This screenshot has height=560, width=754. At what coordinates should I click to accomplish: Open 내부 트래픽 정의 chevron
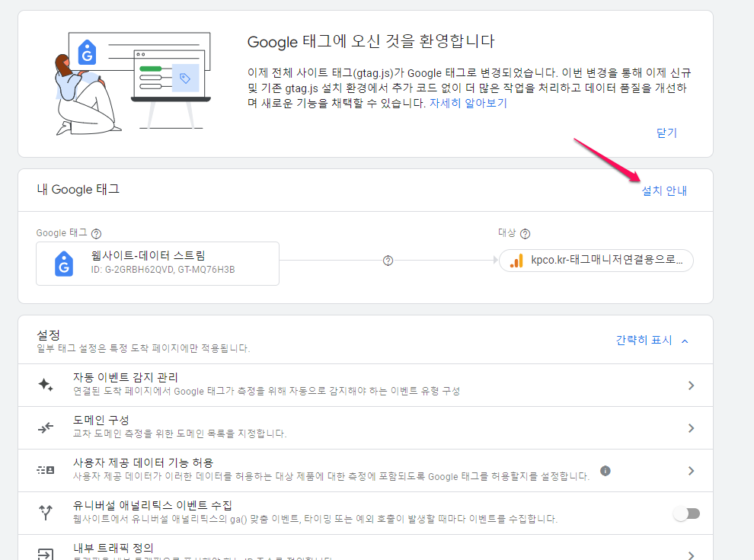click(691, 555)
